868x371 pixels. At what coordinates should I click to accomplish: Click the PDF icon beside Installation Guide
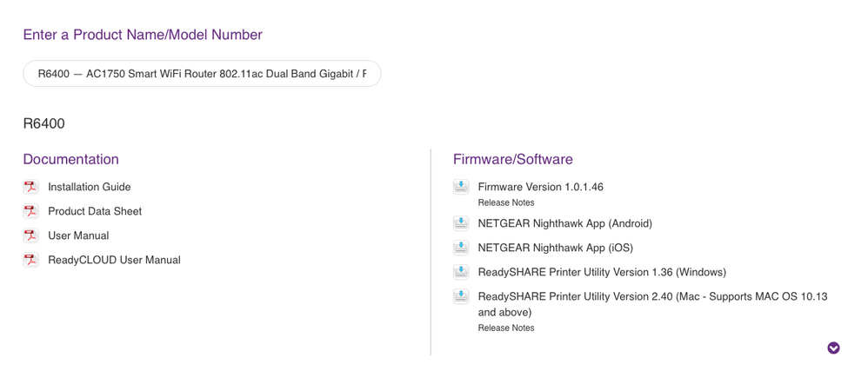[31, 187]
